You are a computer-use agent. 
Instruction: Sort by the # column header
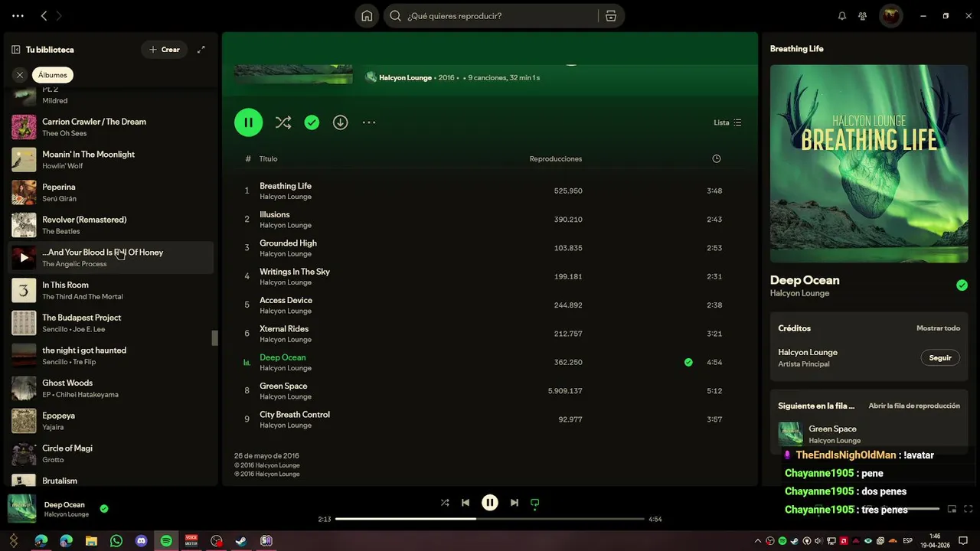pos(248,158)
